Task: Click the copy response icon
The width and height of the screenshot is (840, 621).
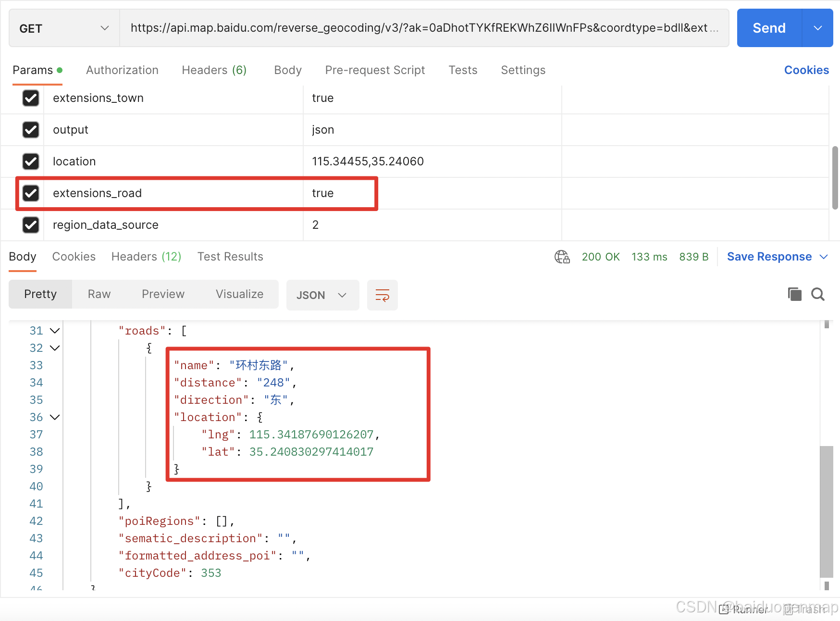Action: (795, 294)
